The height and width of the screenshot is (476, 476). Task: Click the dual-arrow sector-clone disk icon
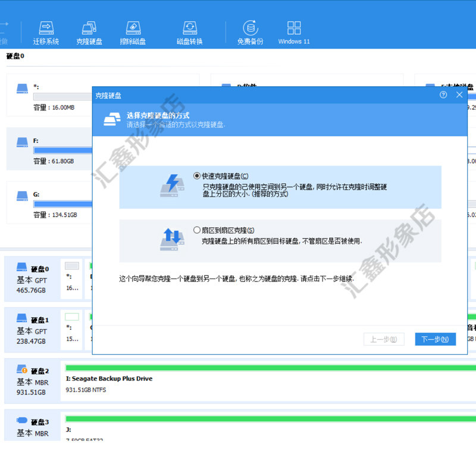tap(173, 237)
